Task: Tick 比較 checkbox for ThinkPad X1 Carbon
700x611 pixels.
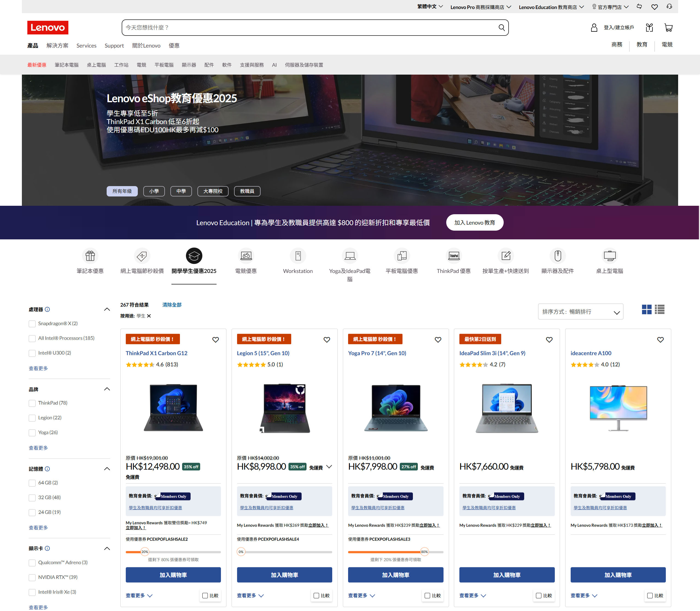Action: [x=205, y=596]
